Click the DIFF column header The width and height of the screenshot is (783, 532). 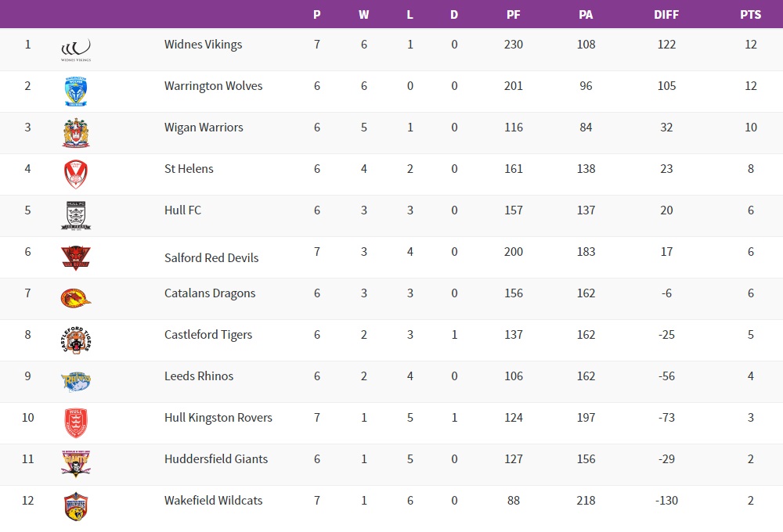[x=666, y=14]
